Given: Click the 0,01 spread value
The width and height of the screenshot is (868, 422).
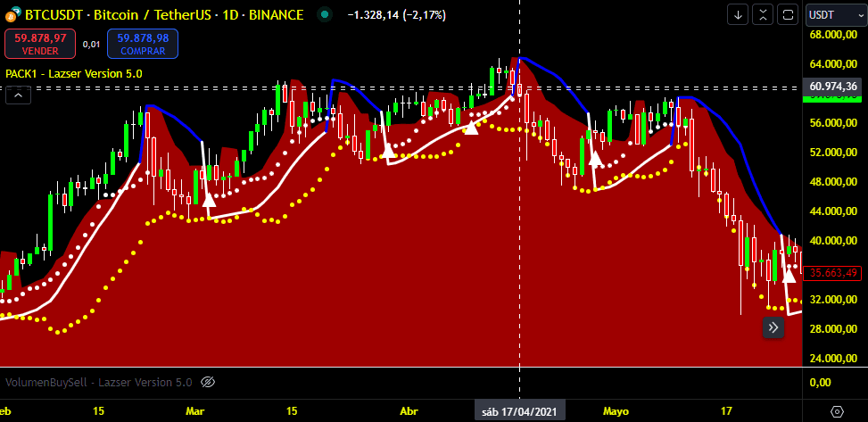Looking at the screenshot, I should click(91, 44).
